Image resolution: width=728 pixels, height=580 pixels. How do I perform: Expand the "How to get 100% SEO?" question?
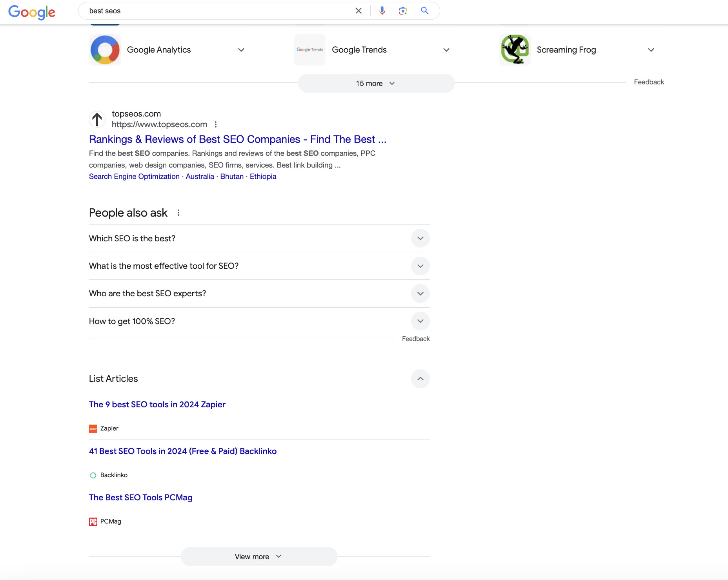[x=420, y=321]
